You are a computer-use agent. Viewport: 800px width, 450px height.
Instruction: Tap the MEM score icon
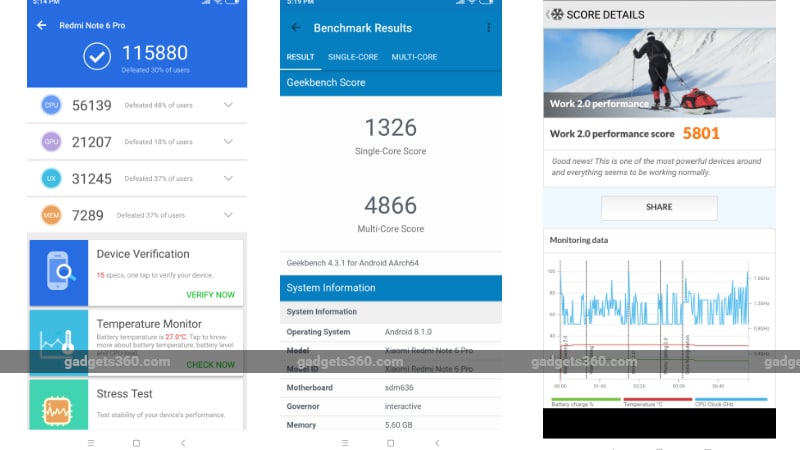tap(51, 215)
